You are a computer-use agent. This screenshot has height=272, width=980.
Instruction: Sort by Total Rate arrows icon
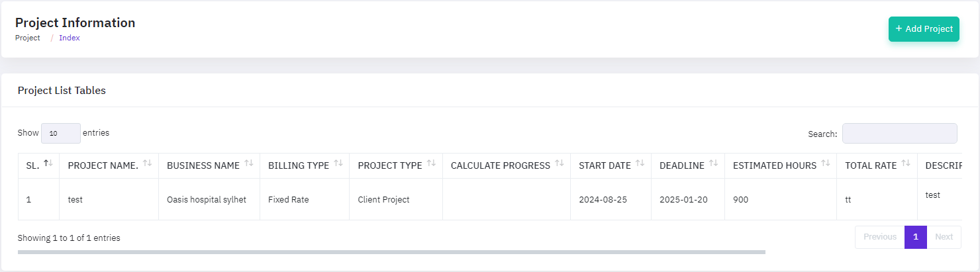click(x=905, y=163)
